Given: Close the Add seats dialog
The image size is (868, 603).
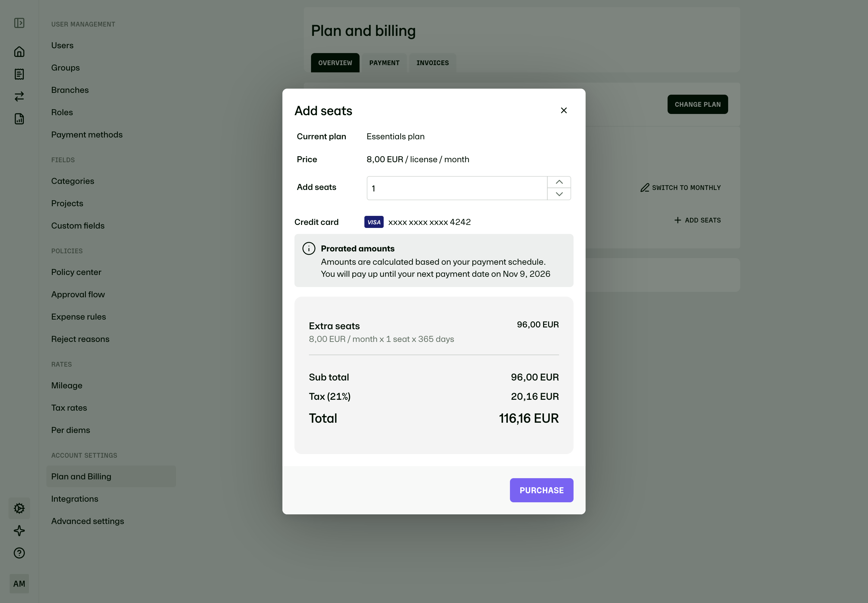Looking at the screenshot, I should (564, 110).
